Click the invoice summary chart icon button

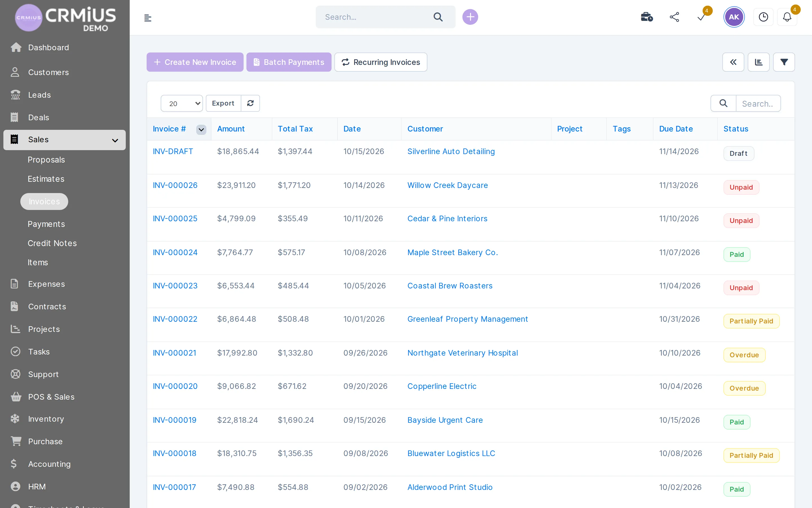(759, 62)
